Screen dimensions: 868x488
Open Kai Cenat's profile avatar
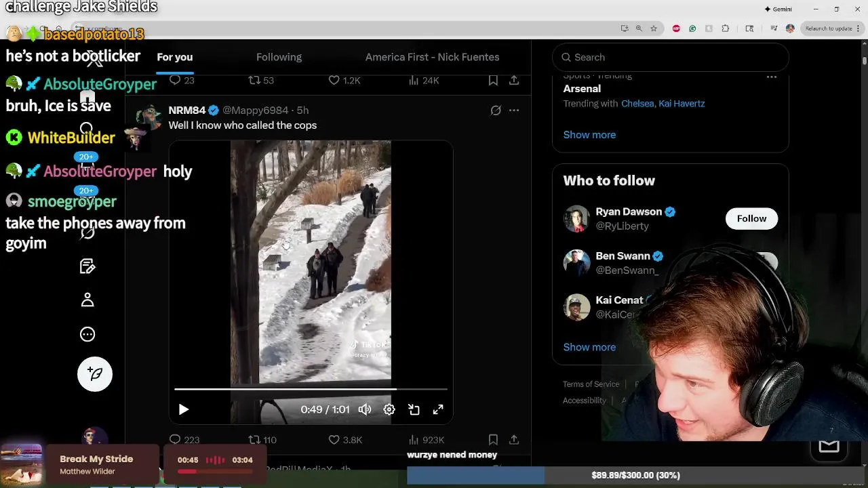click(576, 307)
